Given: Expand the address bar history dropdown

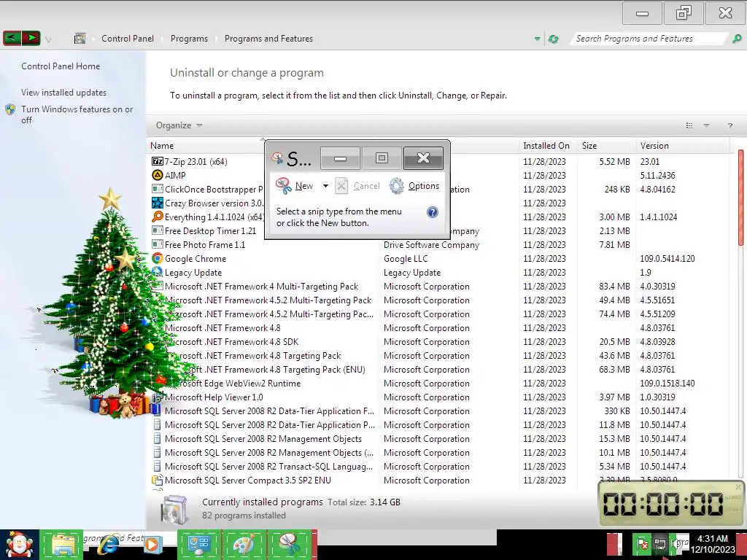Looking at the screenshot, I should point(538,39).
